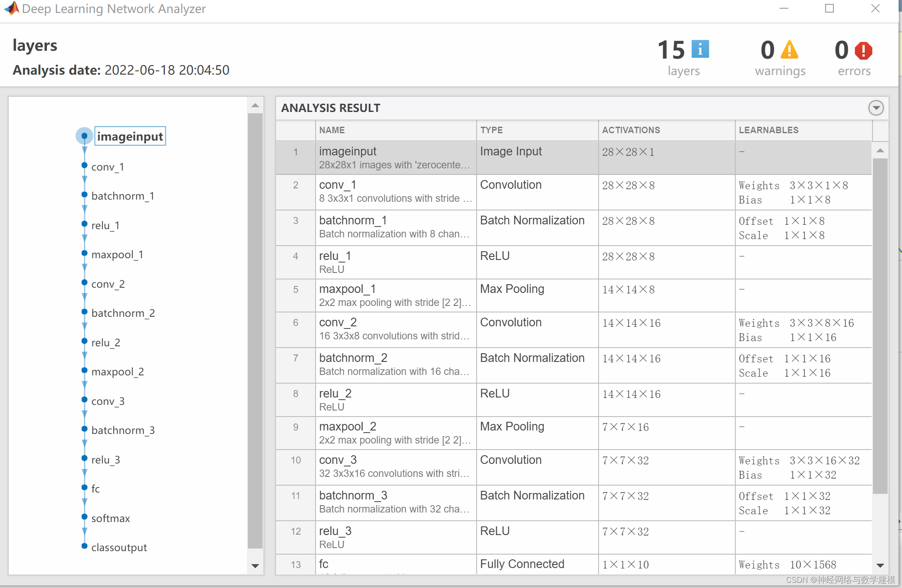The image size is (902, 588).
Task: Click the MATLAB logo in title bar
Action: click(x=11, y=8)
